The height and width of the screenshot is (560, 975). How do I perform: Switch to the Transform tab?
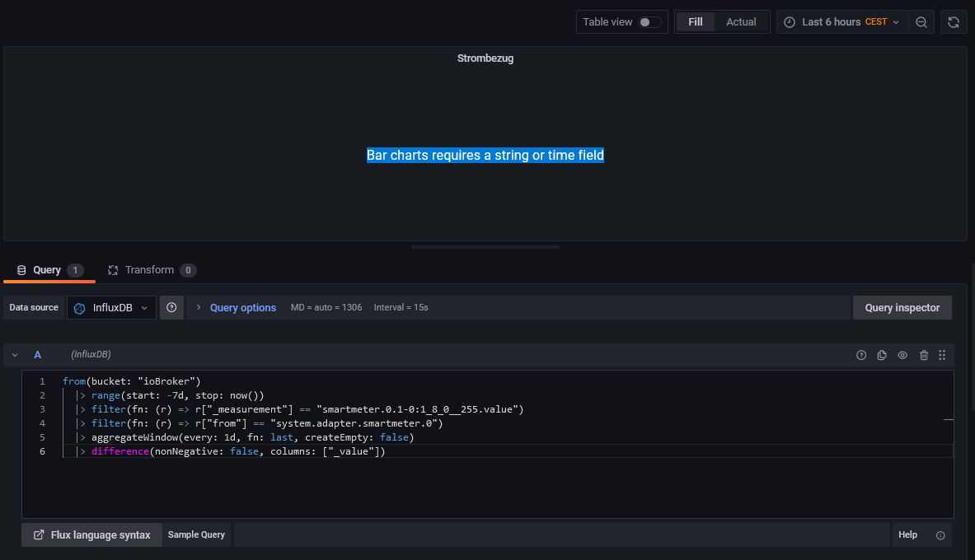pos(149,270)
